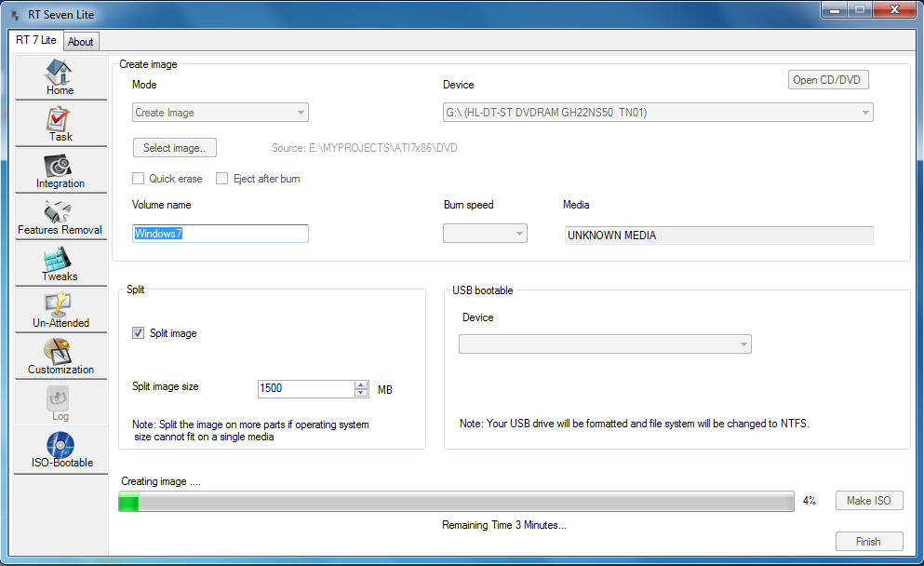Image resolution: width=924 pixels, height=566 pixels.
Task: Click the UNKNOWN MEDIA field
Action: pos(719,236)
